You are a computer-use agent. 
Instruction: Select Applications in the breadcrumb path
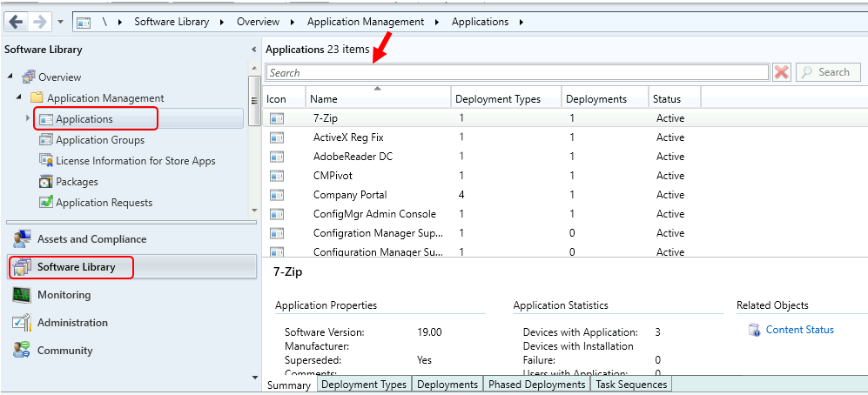click(480, 22)
